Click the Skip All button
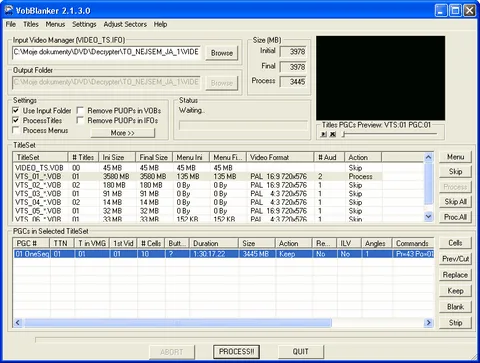 [x=455, y=202]
